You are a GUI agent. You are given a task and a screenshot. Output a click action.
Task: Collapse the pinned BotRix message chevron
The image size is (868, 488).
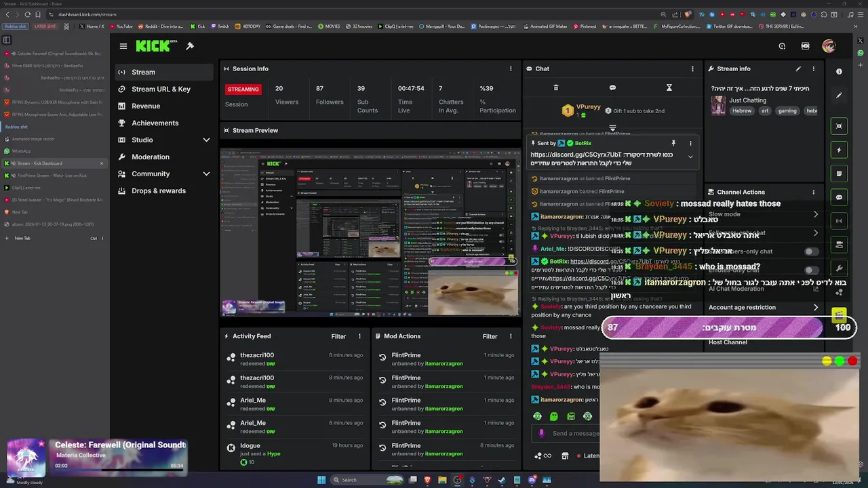point(690,157)
